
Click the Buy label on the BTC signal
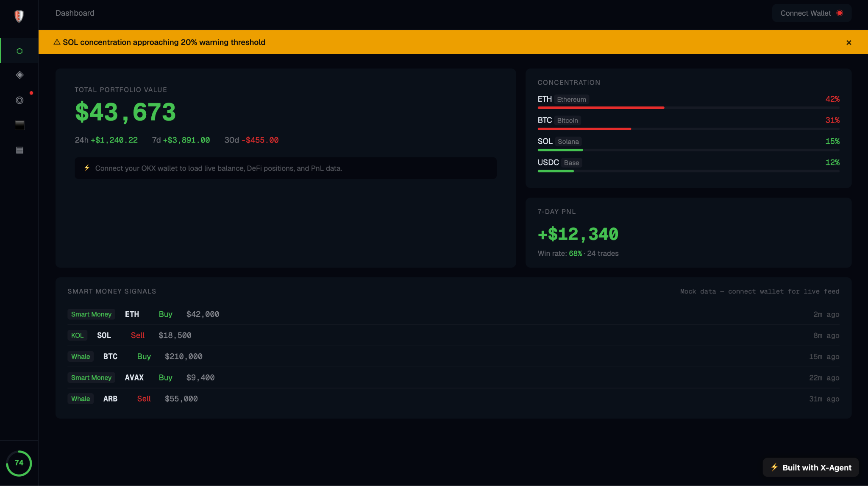[144, 357]
